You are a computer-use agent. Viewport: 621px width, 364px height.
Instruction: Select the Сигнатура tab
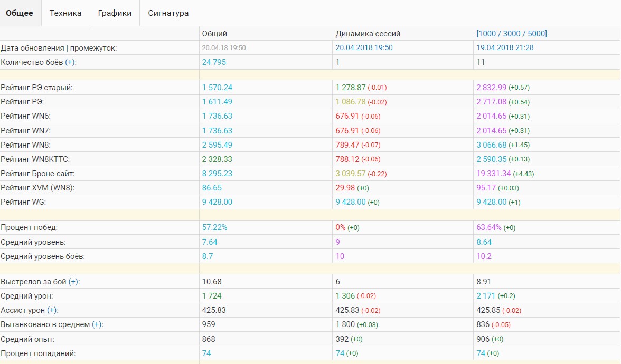tap(168, 13)
